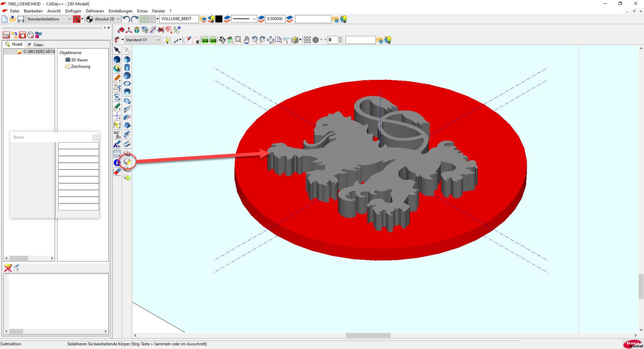644x349 pixels.
Task: Click the line width 0.500000 field
Action: [x=275, y=19]
